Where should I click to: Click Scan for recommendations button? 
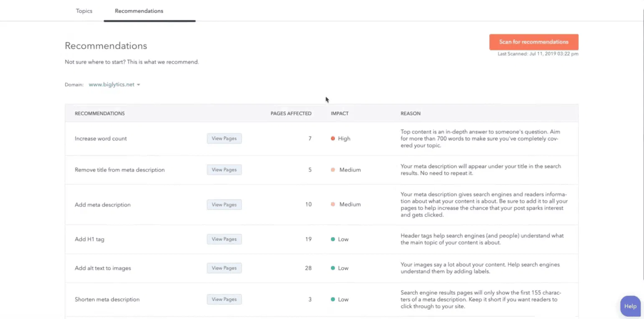point(534,42)
